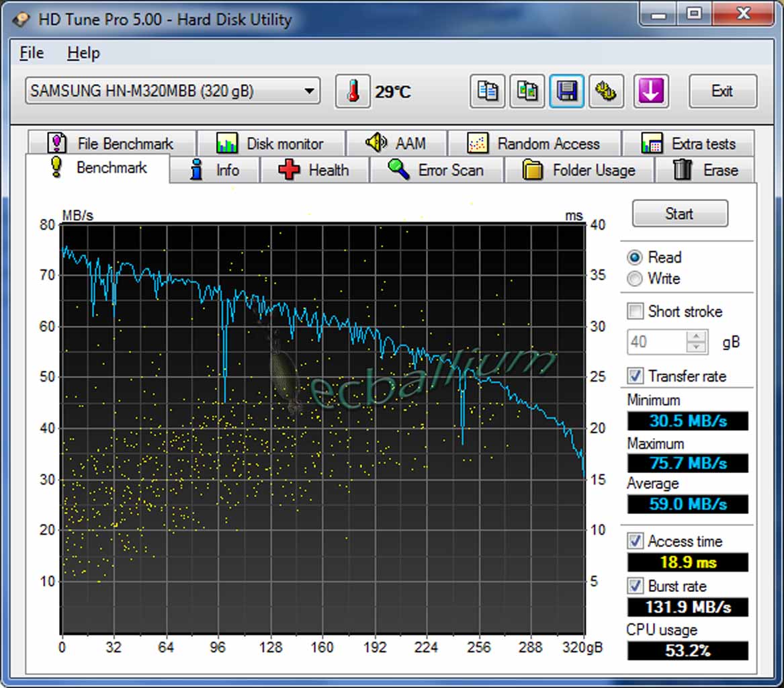
Task: Open the File menu
Action: [32, 53]
